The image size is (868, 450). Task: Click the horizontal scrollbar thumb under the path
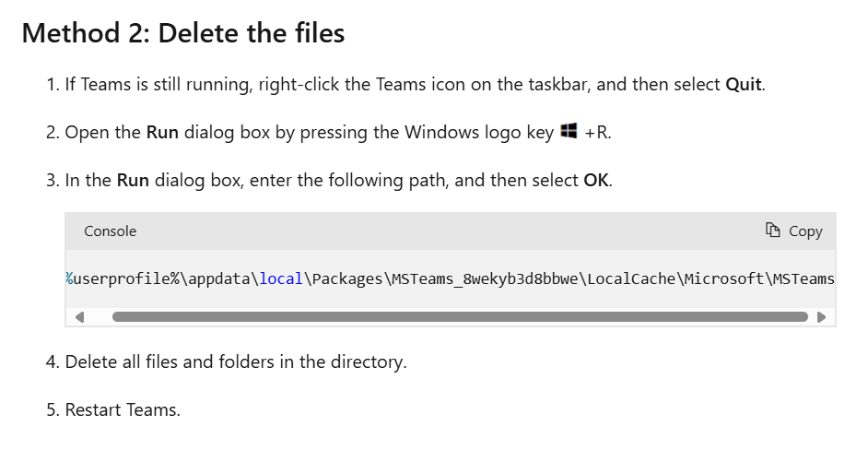460,317
